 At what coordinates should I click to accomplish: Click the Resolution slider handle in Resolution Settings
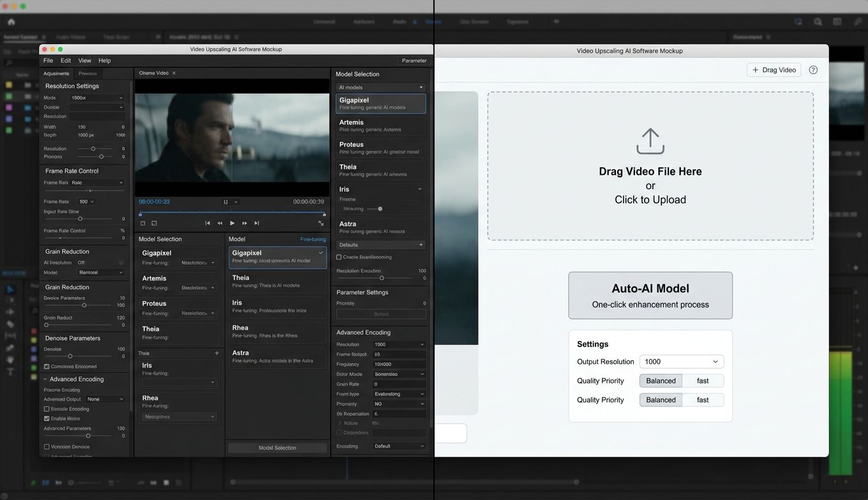point(93,149)
